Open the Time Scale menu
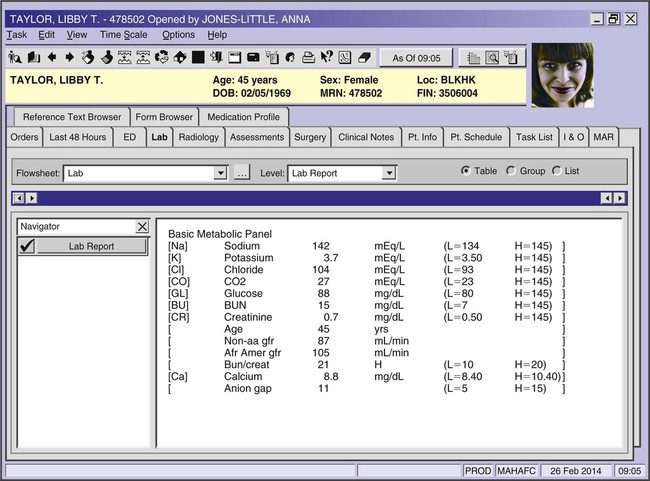Viewport: 650px width, 481px height. pos(124,34)
